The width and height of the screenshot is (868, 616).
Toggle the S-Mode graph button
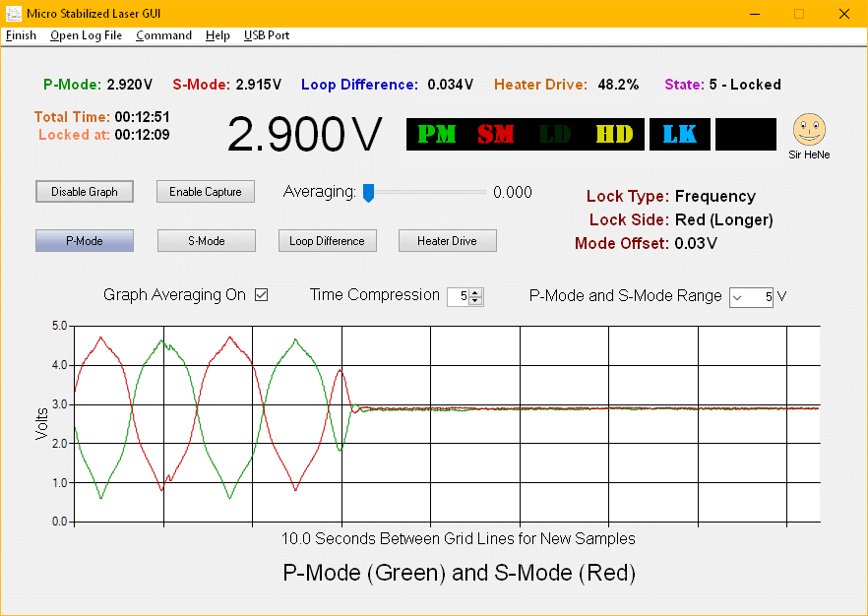coord(206,241)
